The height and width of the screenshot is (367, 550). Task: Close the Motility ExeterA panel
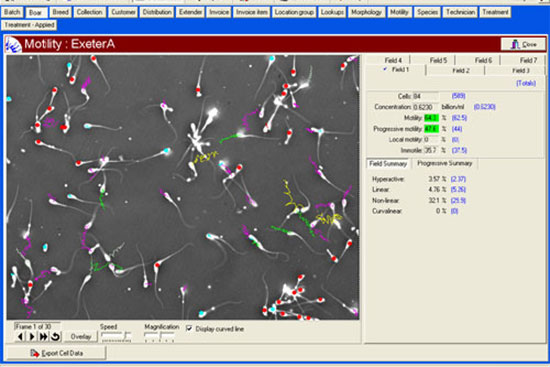tap(523, 44)
